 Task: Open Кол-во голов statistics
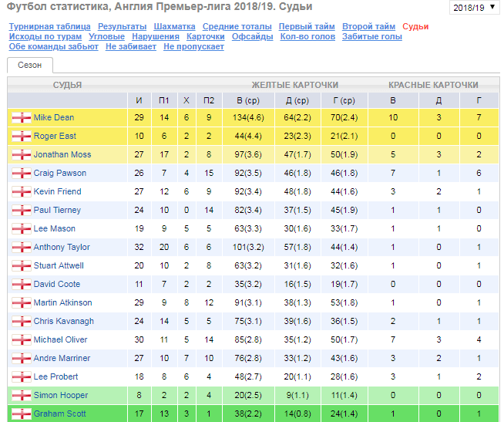pyautogui.click(x=307, y=36)
